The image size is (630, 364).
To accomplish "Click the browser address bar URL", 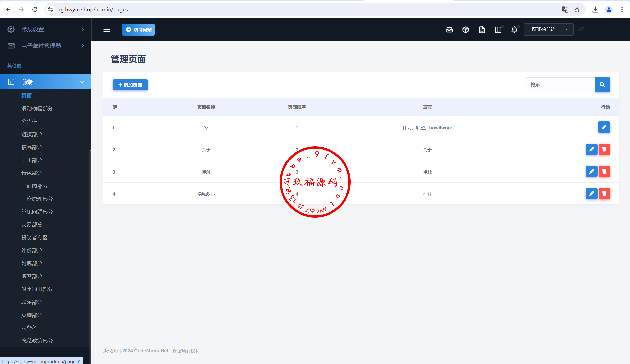I will (93, 10).
